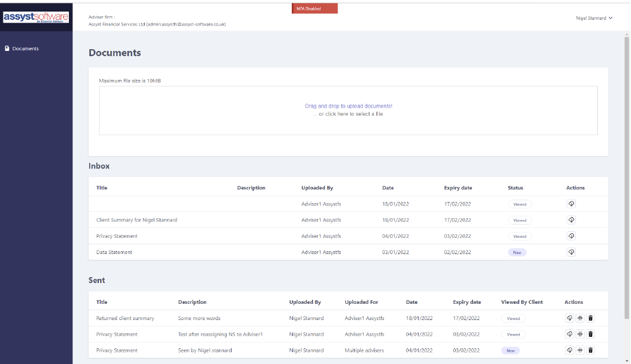Click the MFA Disabled red banner
The image size is (631, 364).
(315, 9)
